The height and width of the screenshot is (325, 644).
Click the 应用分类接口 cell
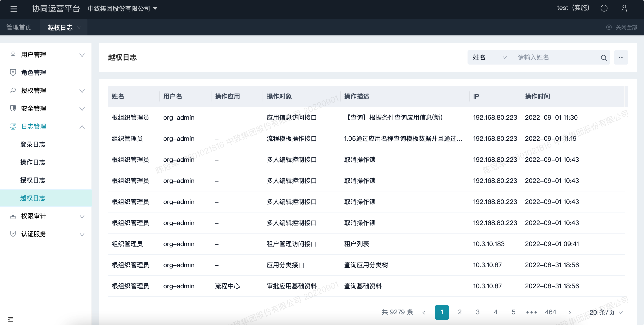pos(285,265)
